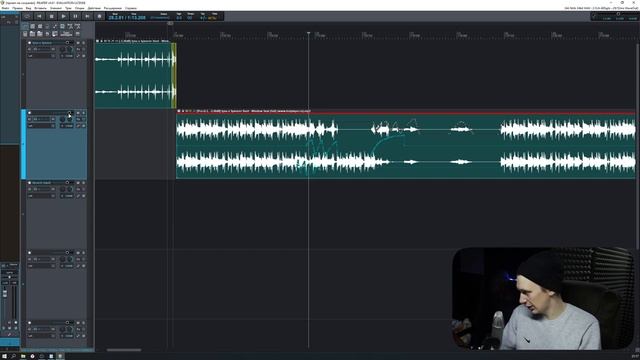Open the bottom-row dropdown on the first track
The image size is (640, 360).
(x=41, y=56)
